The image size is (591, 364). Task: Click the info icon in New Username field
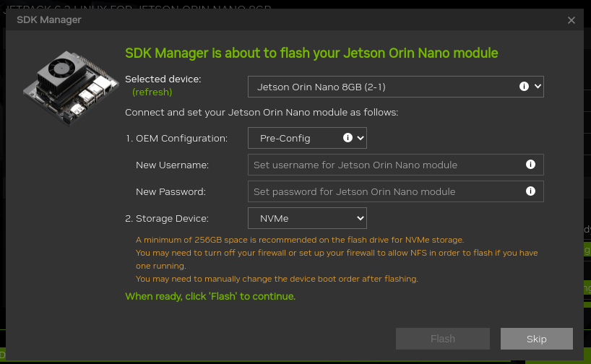(x=530, y=164)
